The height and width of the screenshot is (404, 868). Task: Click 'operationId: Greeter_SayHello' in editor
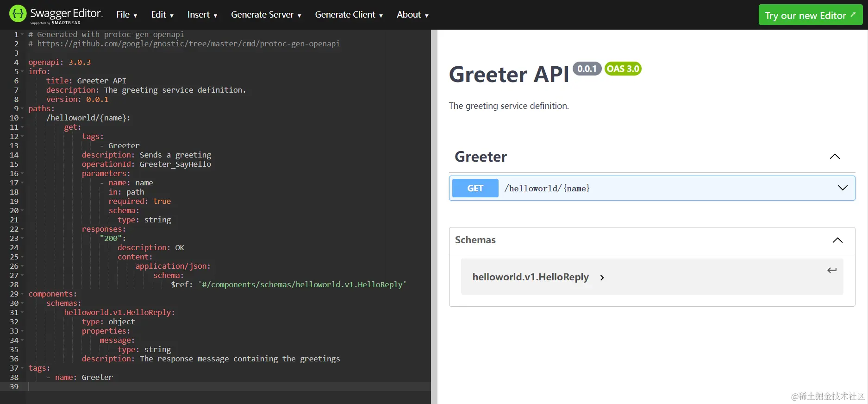tap(146, 164)
